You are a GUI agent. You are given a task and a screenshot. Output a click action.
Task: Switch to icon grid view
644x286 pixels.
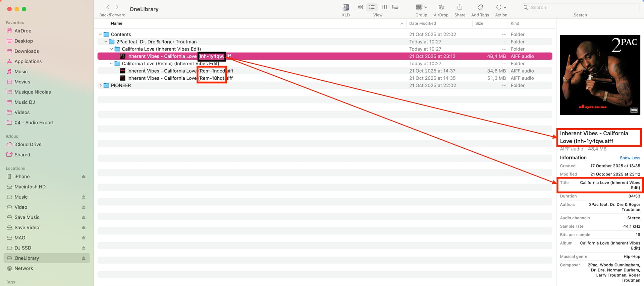[360, 7]
